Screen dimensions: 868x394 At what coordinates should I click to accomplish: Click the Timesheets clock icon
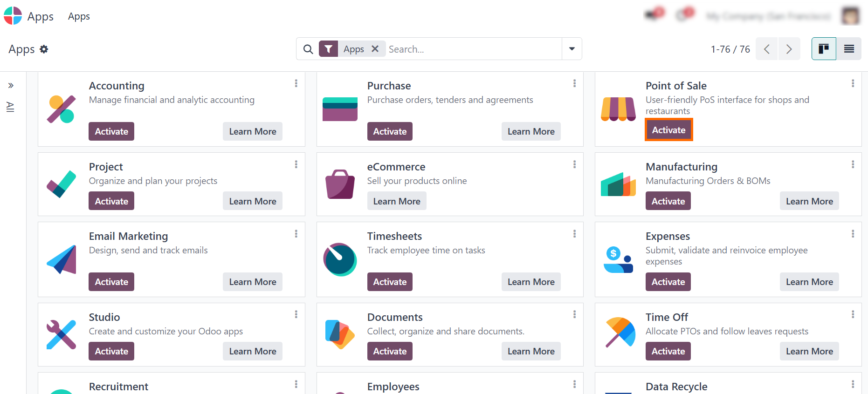point(340,259)
